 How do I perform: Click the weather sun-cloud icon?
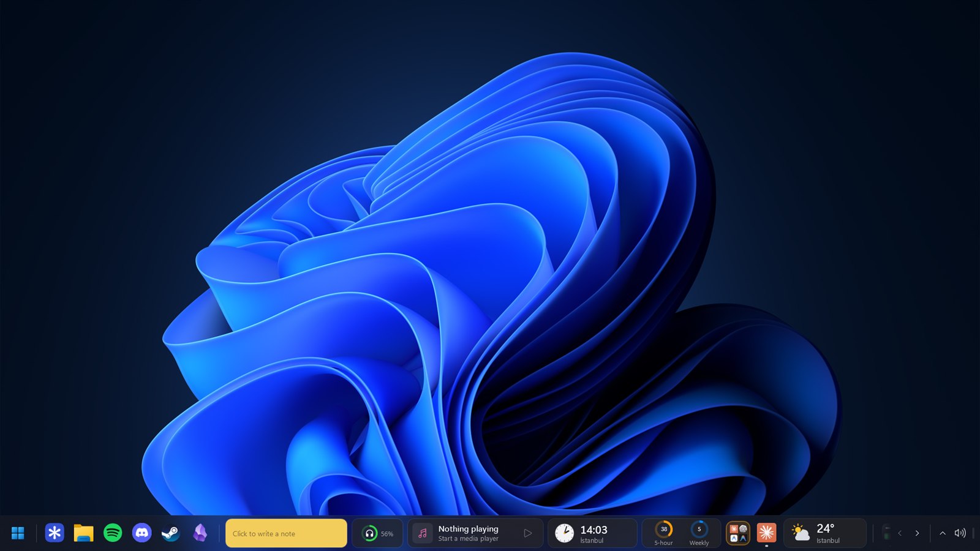[x=800, y=533]
